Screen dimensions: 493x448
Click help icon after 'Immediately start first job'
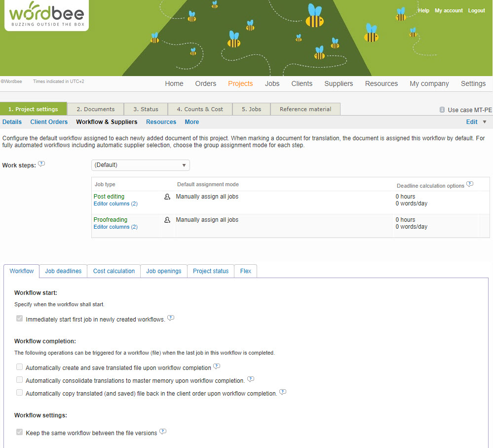171,319
